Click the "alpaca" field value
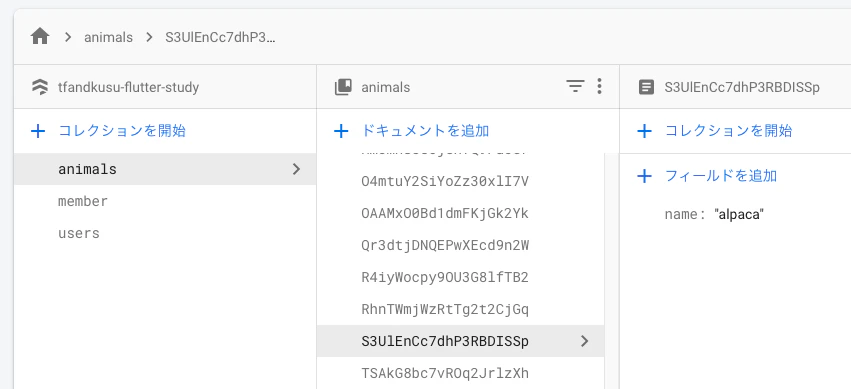The height and width of the screenshot is (389, 851). 739,214
